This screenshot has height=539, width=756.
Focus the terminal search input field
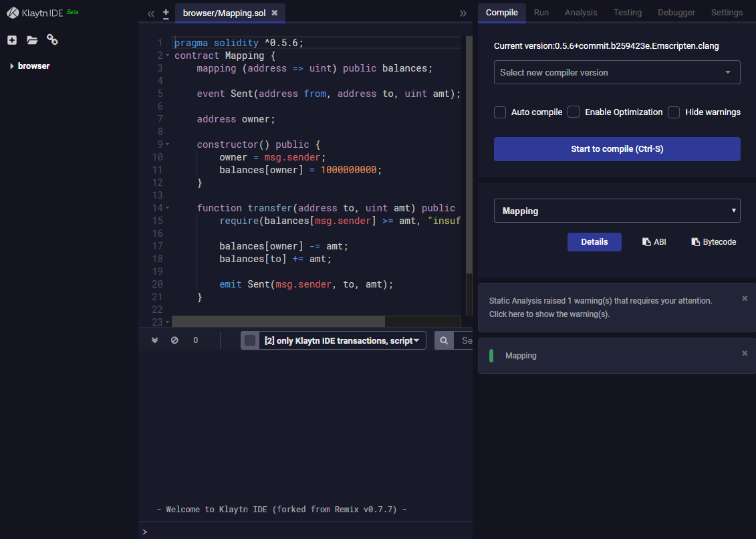(465, 340)
